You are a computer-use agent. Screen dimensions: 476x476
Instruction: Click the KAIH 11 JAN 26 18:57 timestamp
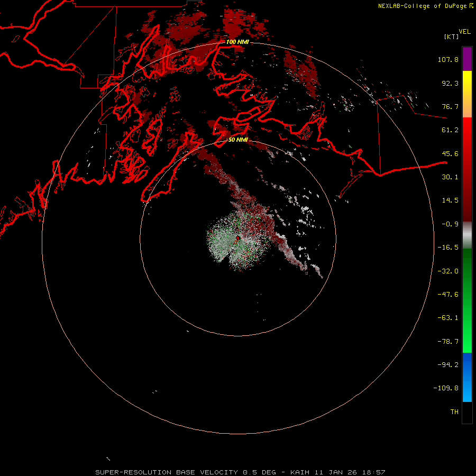[x=337, y=472]
